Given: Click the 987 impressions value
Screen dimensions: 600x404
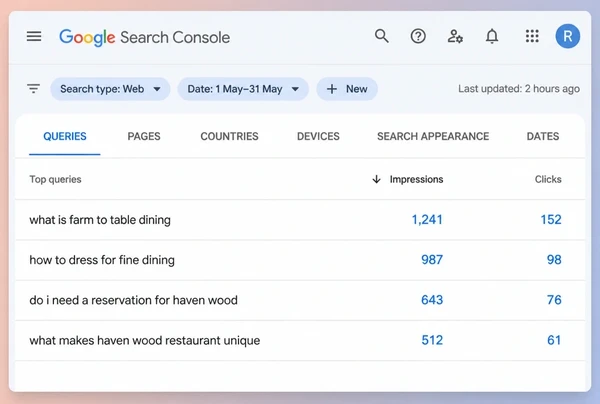Looking at the screenshot, I should pos(432,260).
